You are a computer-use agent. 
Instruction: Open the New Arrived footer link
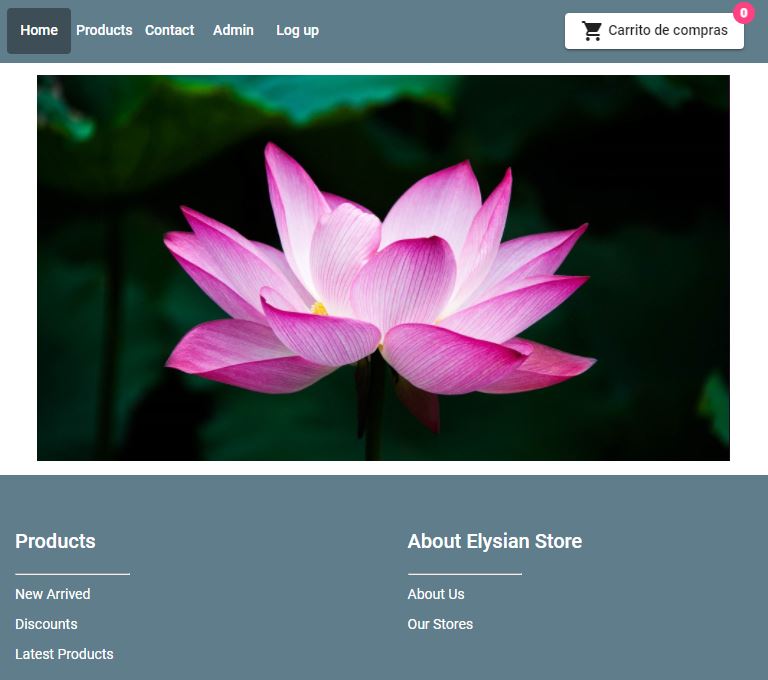pos(53,594)
